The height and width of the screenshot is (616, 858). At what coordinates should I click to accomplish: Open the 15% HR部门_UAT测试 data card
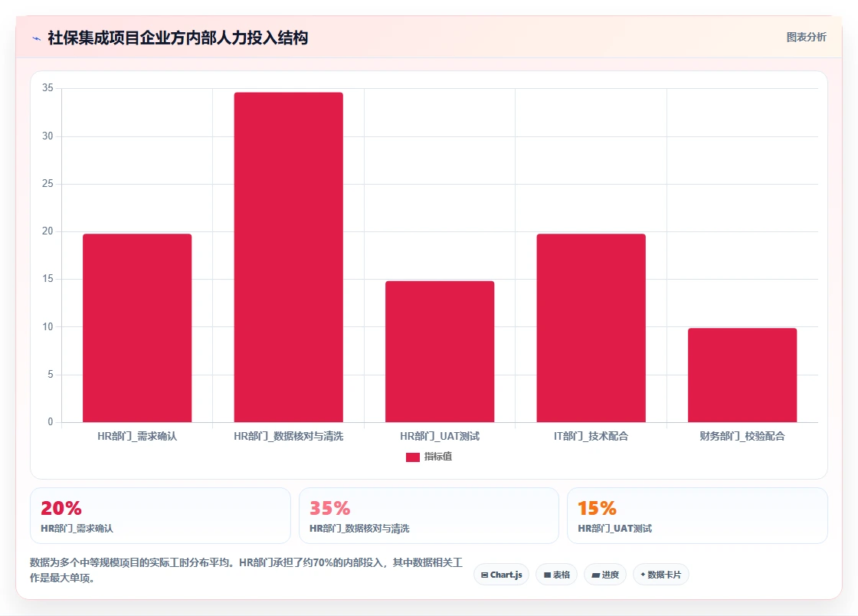[697, 516]
